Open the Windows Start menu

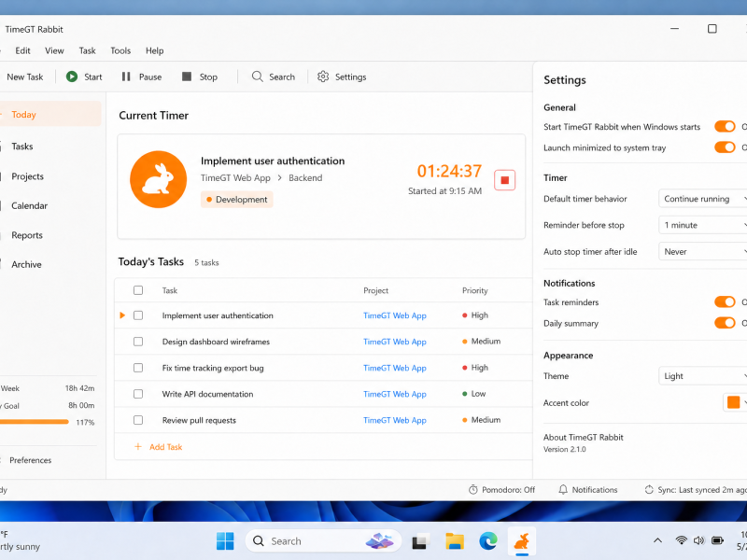[225, 541]
